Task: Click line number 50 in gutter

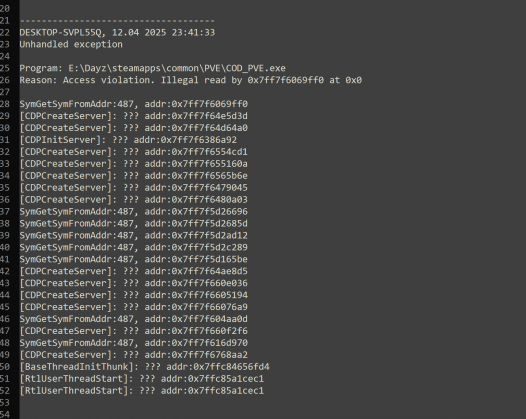Action: [5, 367]
